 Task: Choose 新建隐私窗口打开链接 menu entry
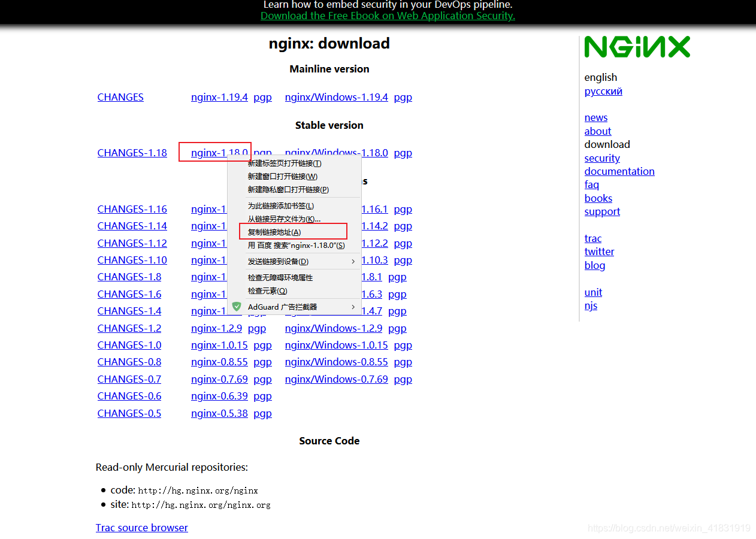tap(288, 190)
